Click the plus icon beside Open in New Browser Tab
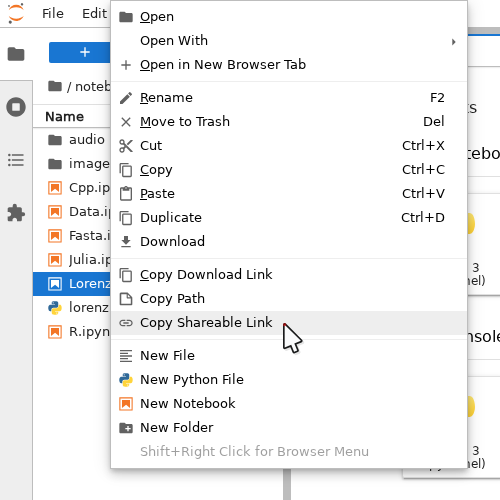Viewport: 500px width, 500px height. click(126, 65)
